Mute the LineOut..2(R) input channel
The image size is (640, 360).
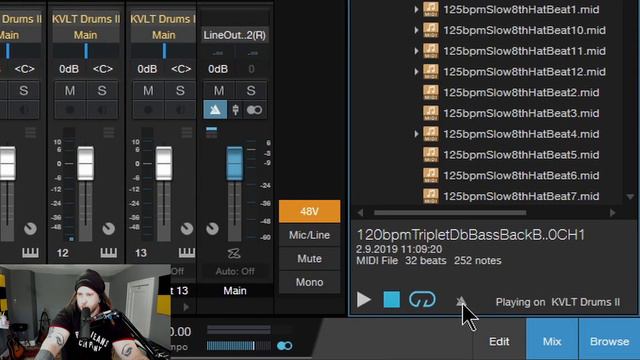[x=219, y=91]
